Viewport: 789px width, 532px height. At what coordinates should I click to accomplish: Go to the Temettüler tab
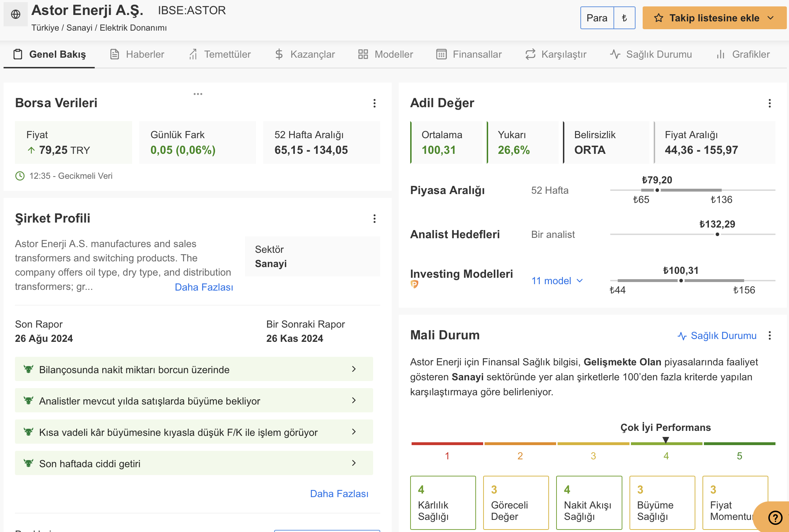pos(220,54)
